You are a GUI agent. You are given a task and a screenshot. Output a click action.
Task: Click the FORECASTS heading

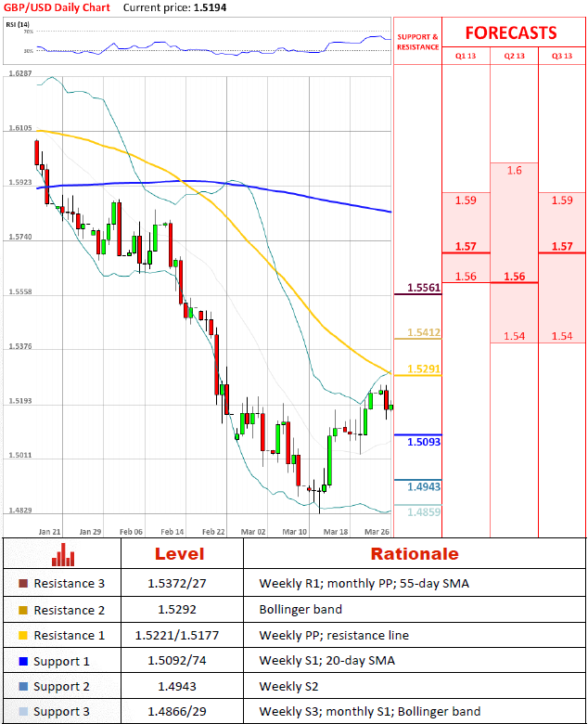click(511, 33)
